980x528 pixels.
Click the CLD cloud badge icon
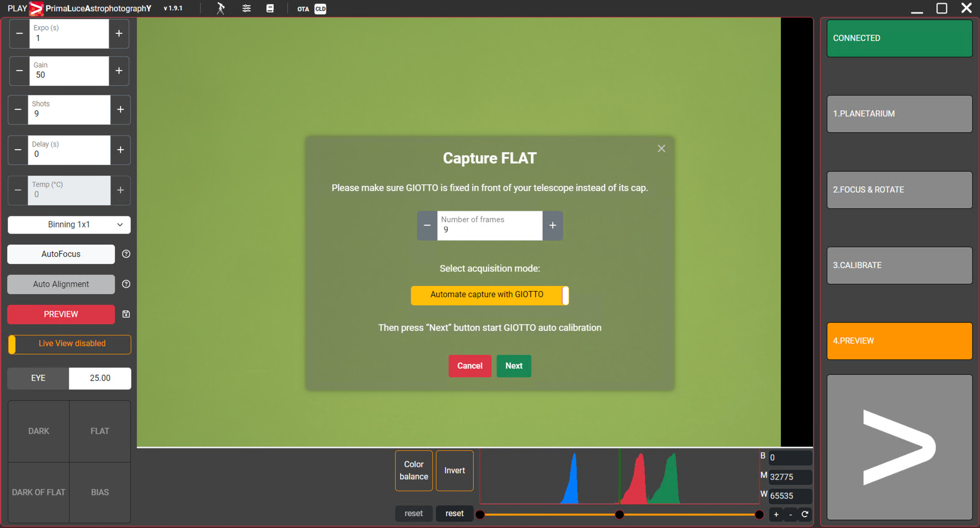320,9
